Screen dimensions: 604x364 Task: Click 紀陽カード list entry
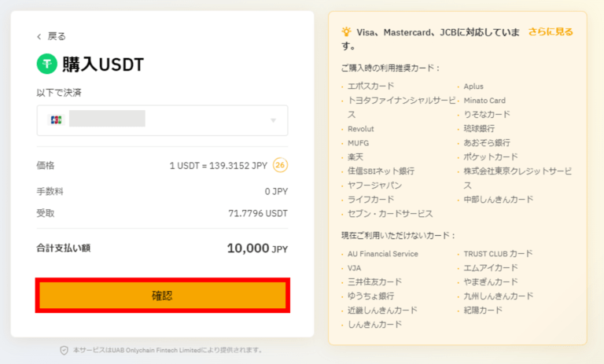pyautogui.click(x=483, y=311)
